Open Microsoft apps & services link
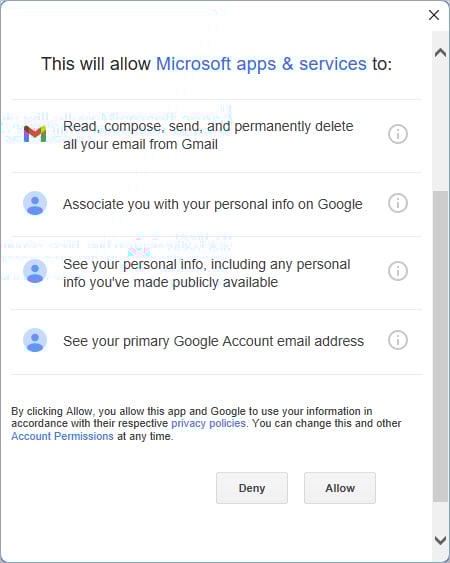The image size is (450, 563). 261,64
